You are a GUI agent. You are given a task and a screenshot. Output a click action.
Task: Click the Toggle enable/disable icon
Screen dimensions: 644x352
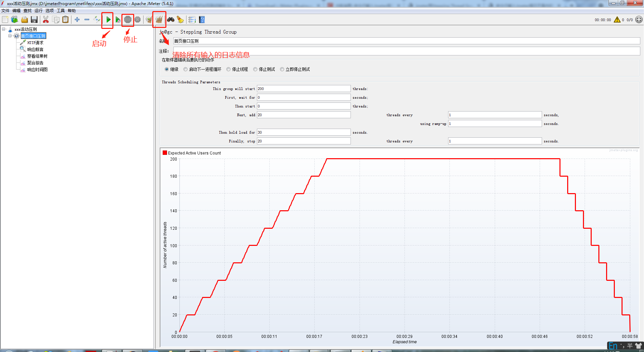pos(97,19)
